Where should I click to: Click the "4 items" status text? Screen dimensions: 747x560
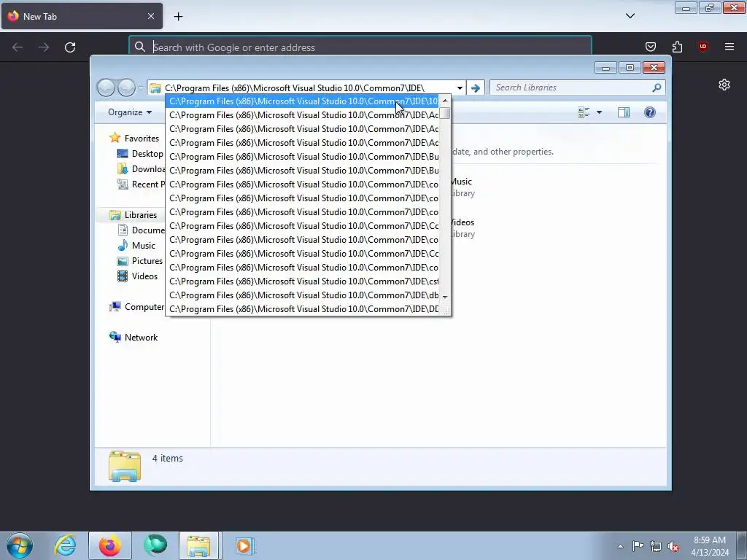coord(167,459)
